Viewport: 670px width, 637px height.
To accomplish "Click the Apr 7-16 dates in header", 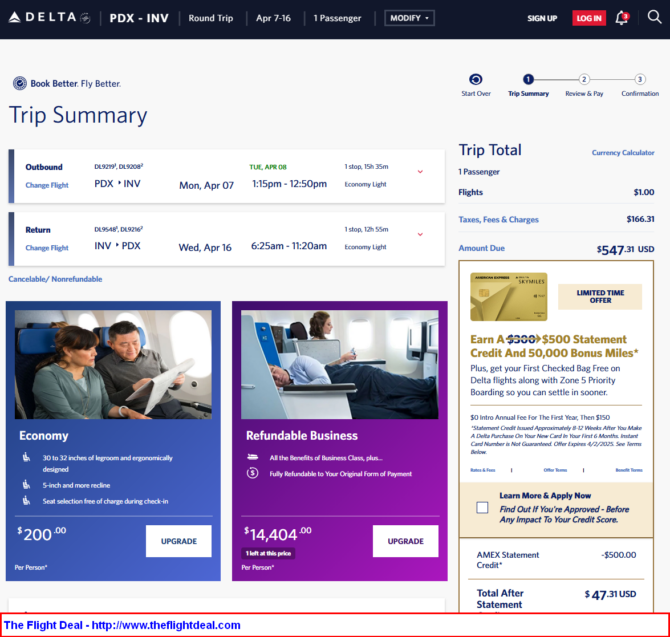I will click(273, 18).
